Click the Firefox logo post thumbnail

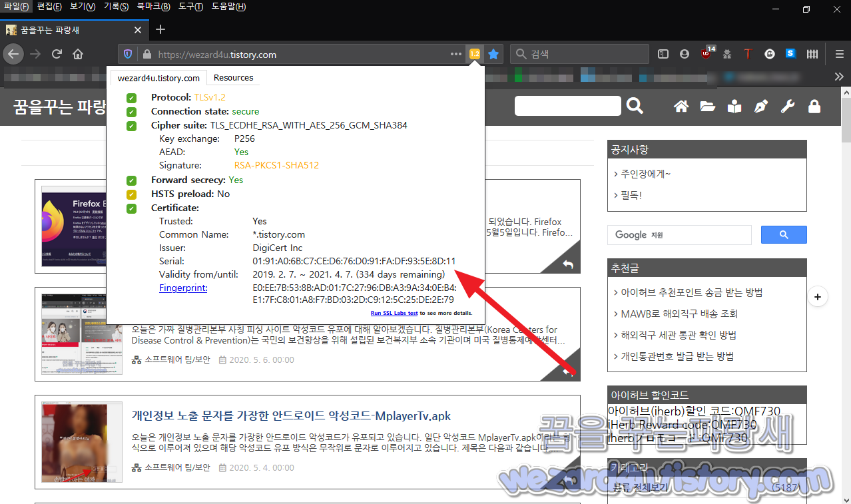[x=73, y=226]
